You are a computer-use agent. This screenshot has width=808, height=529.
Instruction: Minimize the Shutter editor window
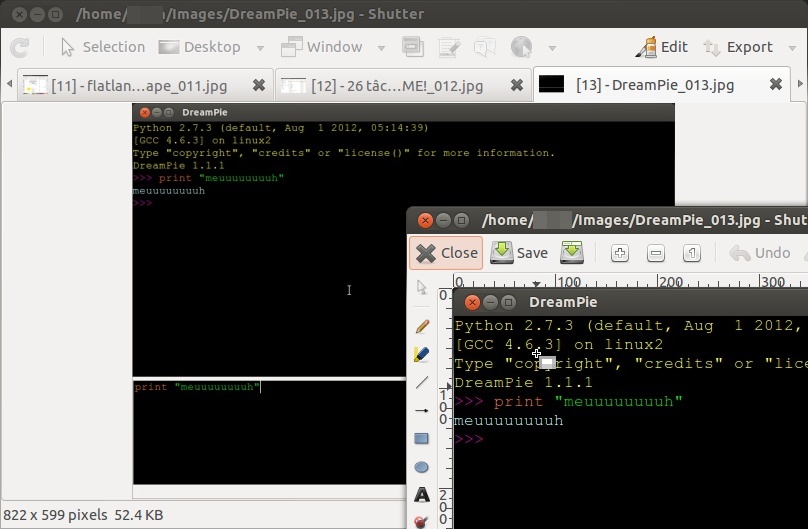(443, 220)
